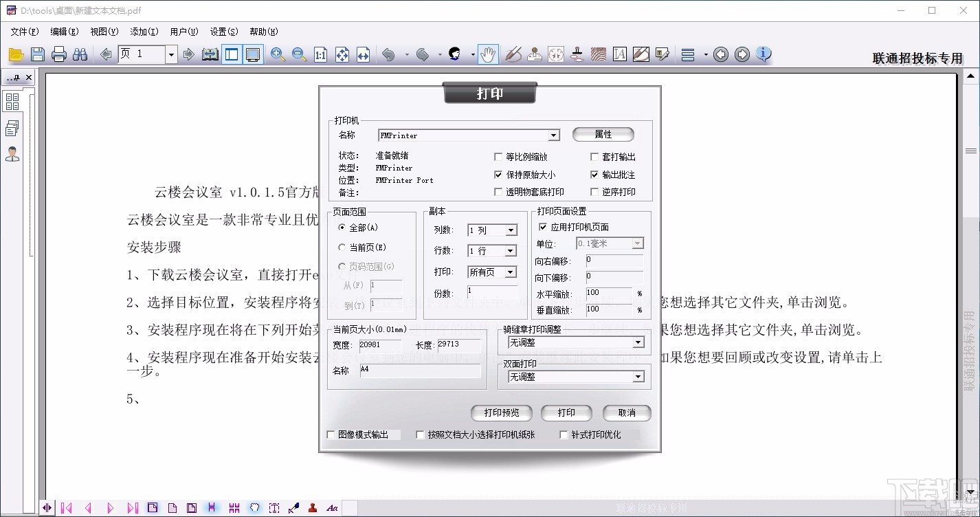Click the undo curved arrow icon

389,55
